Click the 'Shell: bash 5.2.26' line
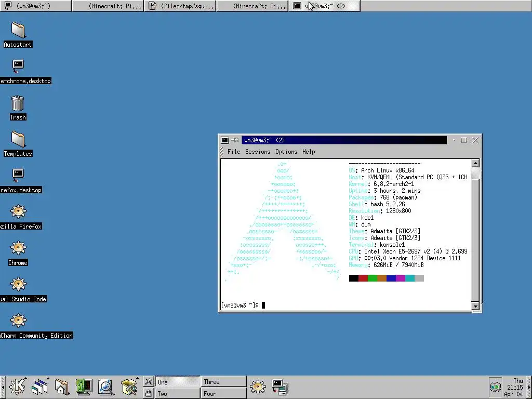This screenshot has width=532, height=399. pyautogui.click(x=377, y=204)
